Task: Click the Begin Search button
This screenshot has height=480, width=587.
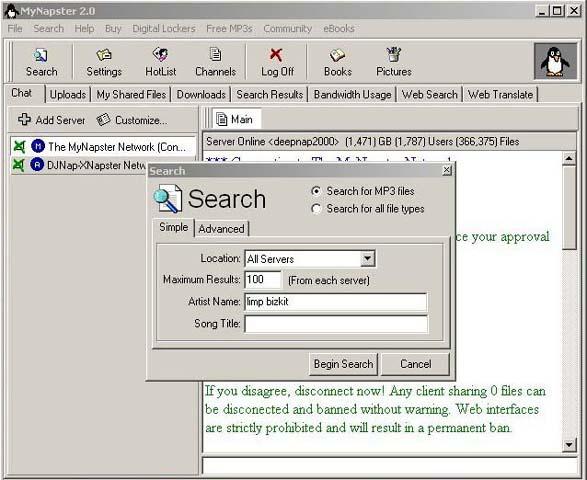Action: coord(343,364)
